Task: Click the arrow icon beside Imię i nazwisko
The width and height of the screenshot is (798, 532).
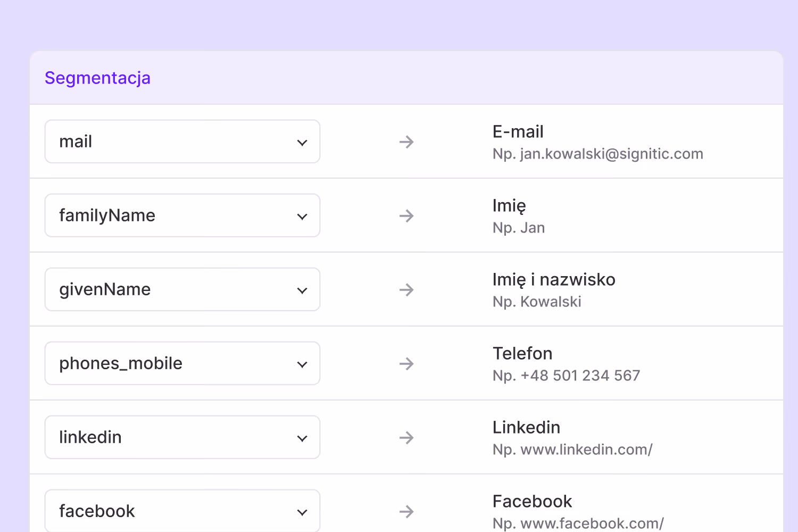Action: point(406,290)
